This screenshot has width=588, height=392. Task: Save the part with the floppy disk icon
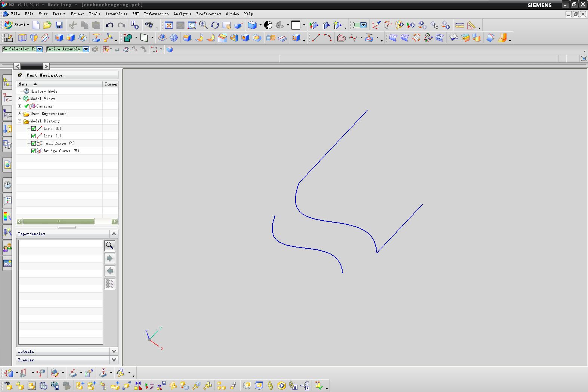[x=59, y=25]
